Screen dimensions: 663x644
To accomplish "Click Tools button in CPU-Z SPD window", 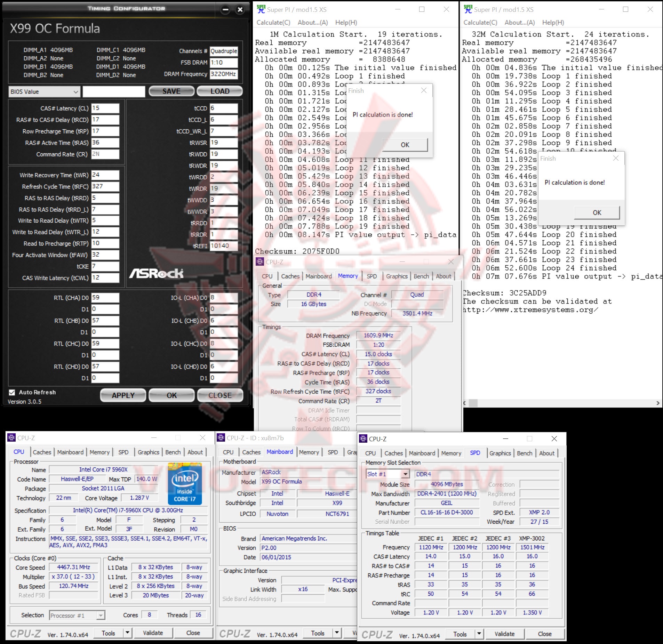I will click(x=460, y=634).
